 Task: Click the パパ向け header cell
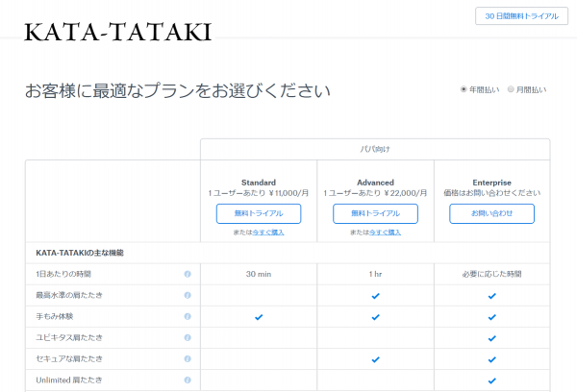pyautogui.click(x=375, y=149)
